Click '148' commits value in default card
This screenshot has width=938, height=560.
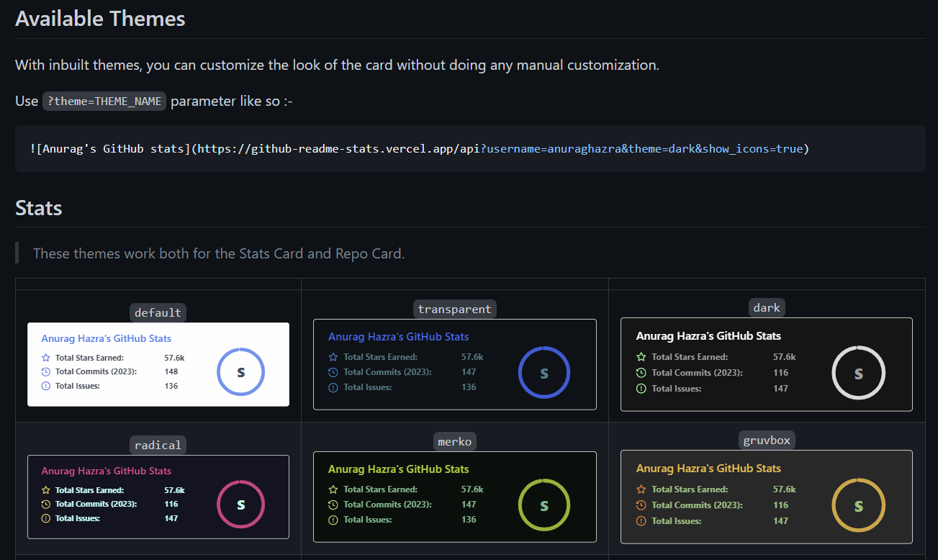(171, 371)
